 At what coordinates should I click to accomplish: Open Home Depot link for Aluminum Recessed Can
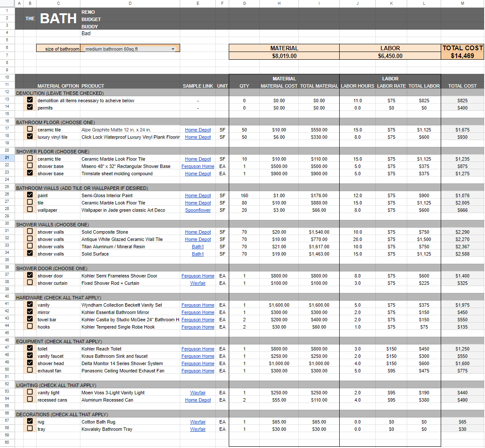click(x=198, y=400)
